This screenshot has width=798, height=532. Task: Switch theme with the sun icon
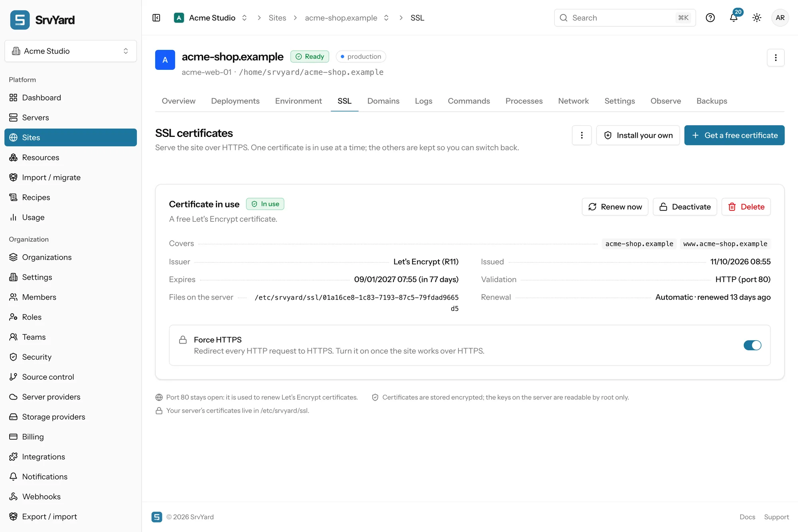click(757, 18)
